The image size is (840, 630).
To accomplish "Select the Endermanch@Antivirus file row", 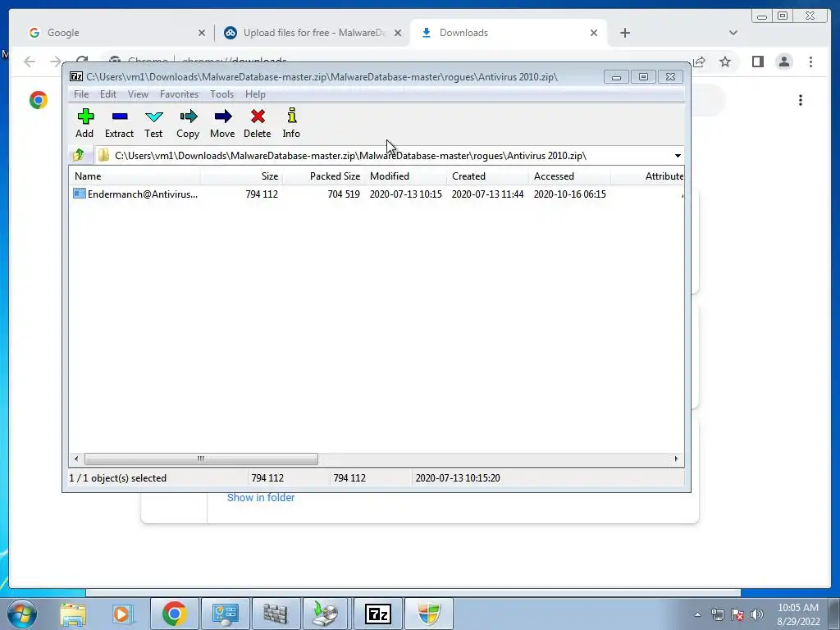I will click(x=376, y=194).
